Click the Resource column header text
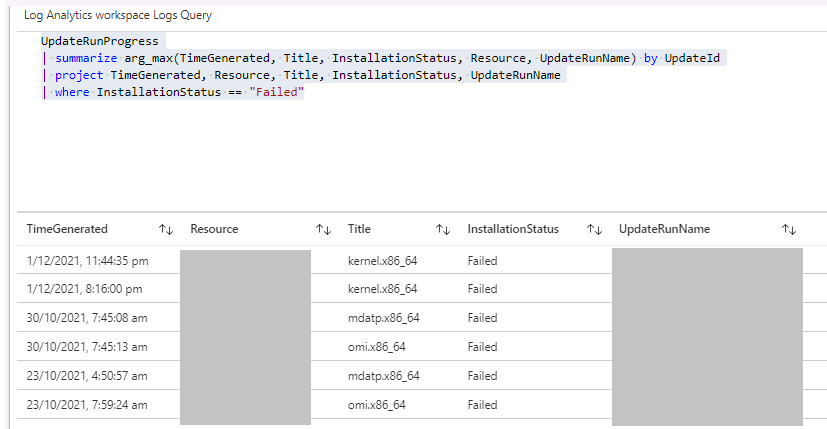Viewport: 827px width, 429px height. (x=214, y=229)
